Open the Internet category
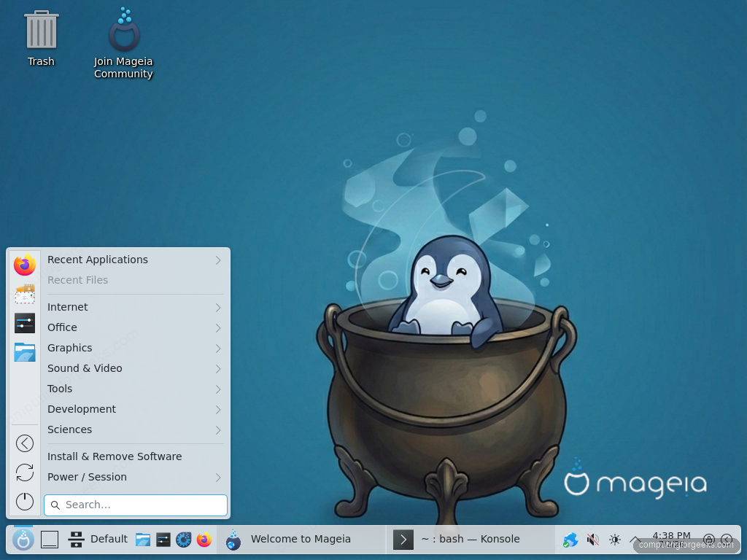This screenshot has height=560, width=747. pos(135,307)
